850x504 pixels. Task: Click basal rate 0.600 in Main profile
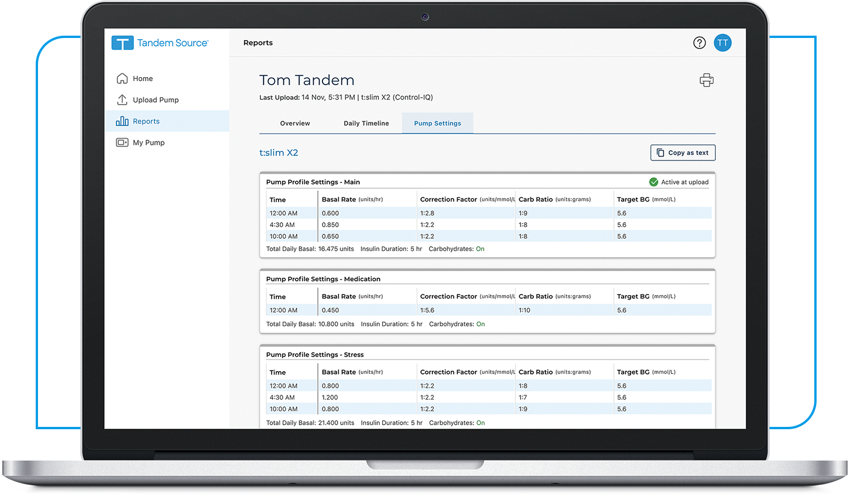pyautogui.click(x=331, y=213)
